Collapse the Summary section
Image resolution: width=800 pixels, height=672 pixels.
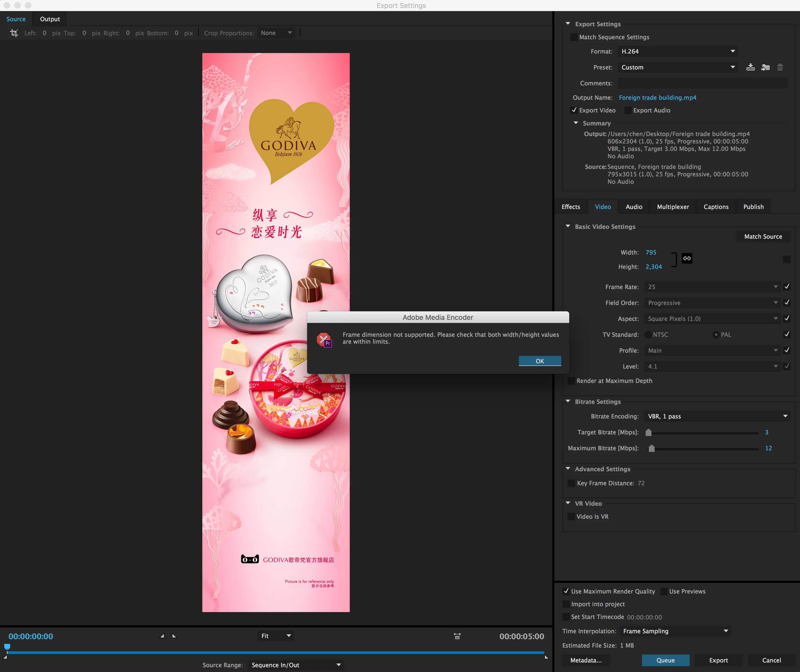point(576,123)
